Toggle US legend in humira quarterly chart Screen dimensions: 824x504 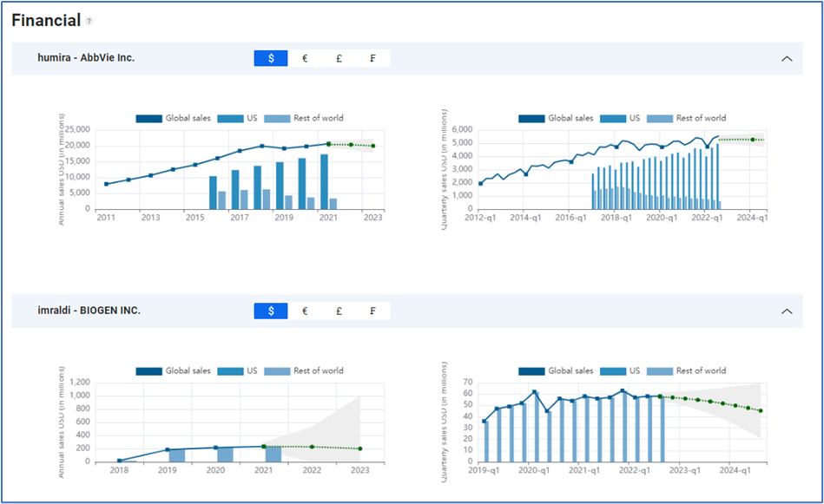(x=620, y=118)
